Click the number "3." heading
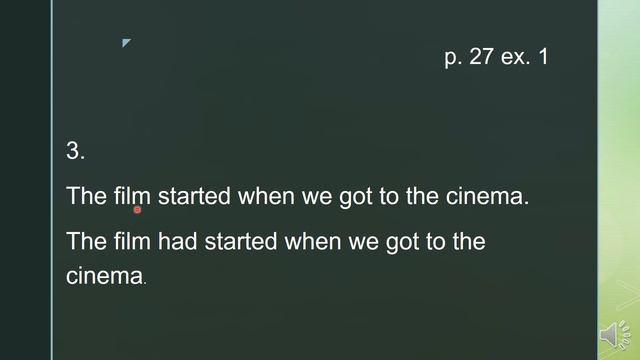The image size is (640, 360). coord(76,151)
